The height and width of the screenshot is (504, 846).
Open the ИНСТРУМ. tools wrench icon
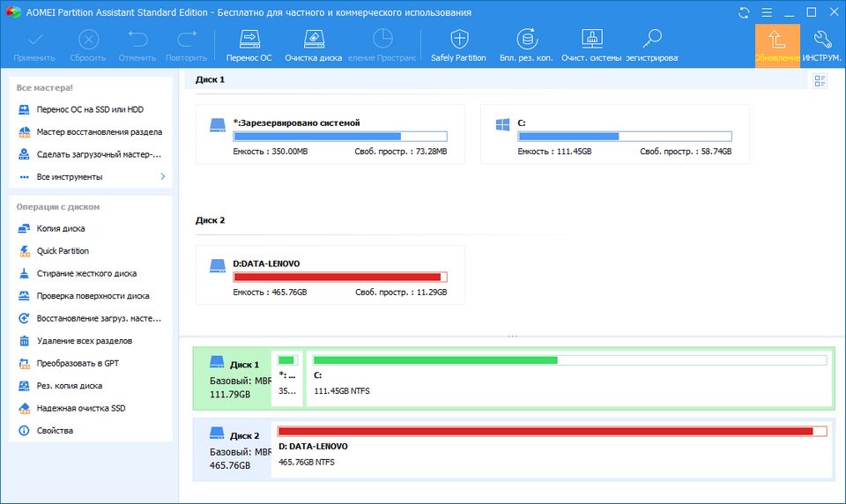821,45
